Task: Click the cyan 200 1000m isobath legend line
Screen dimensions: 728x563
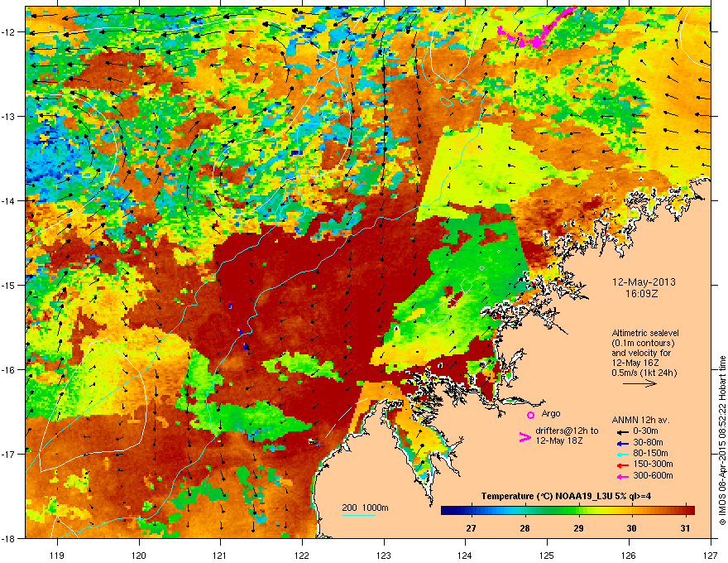Action: click(358, 515)
